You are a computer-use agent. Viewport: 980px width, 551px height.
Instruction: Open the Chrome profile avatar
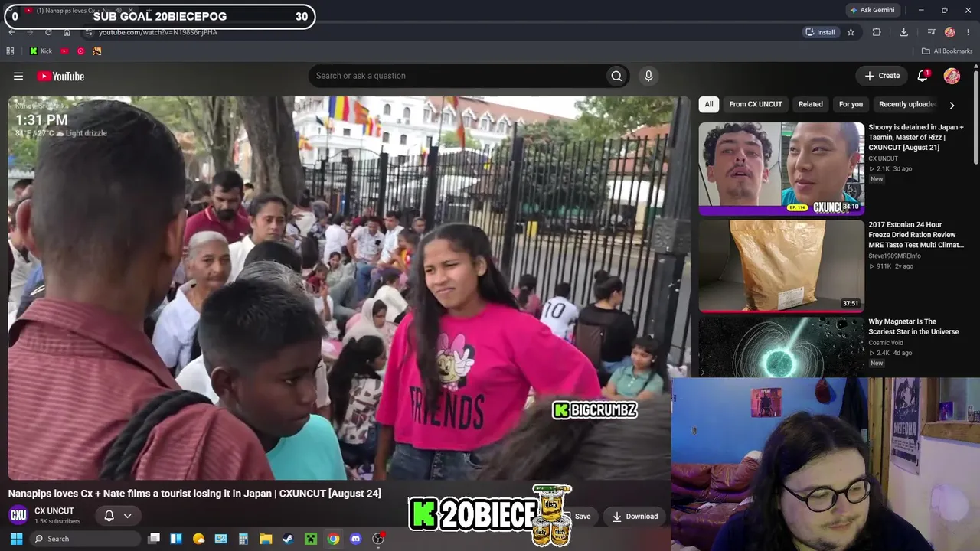pos(950,32)
